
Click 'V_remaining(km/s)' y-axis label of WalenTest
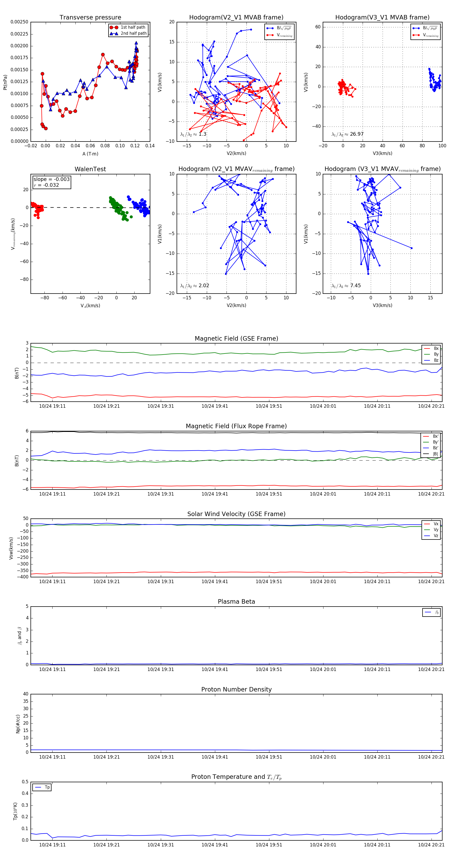click(13, 234)
